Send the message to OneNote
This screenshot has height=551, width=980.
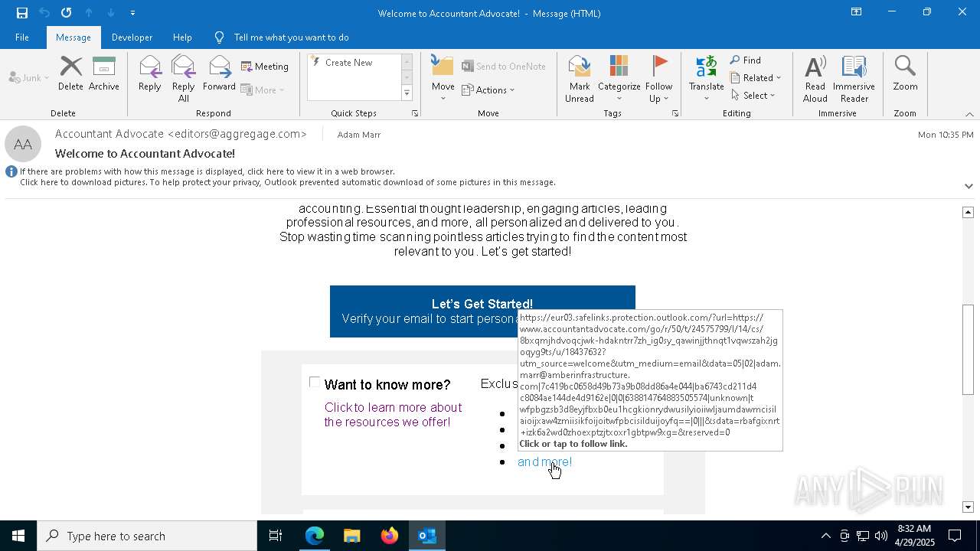504,67
